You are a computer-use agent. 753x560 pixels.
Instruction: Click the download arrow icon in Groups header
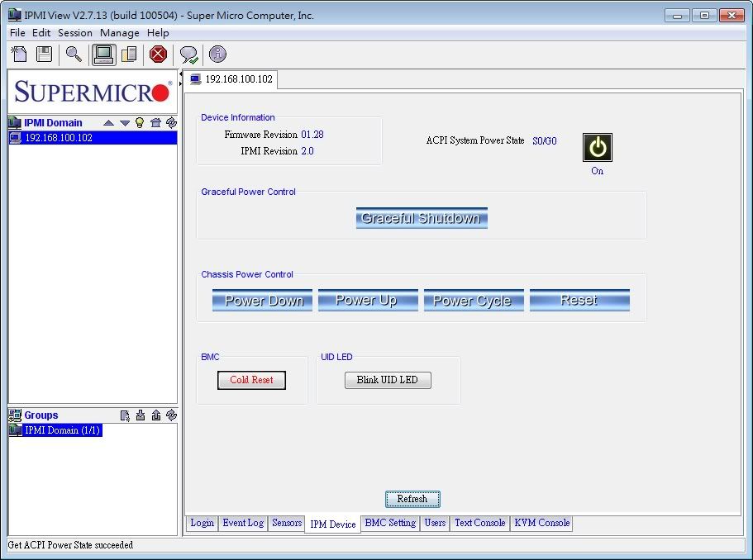pos(141,415)
